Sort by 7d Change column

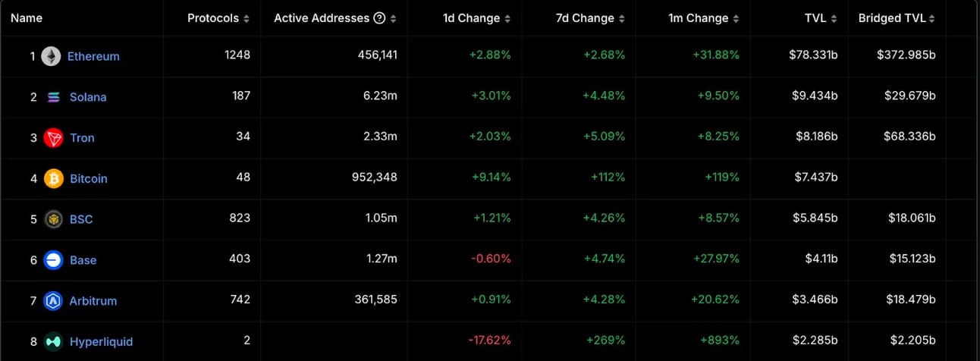click(590, 18)
